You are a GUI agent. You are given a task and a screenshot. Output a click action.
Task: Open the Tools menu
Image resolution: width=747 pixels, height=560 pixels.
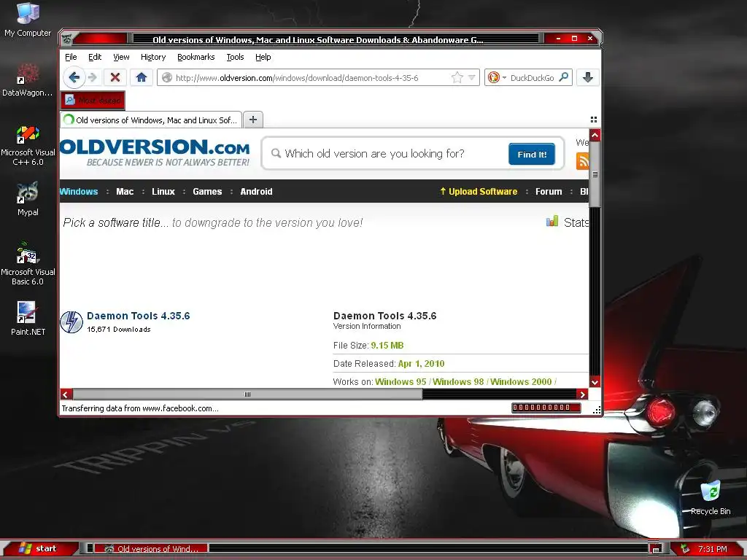pos(235,57)
